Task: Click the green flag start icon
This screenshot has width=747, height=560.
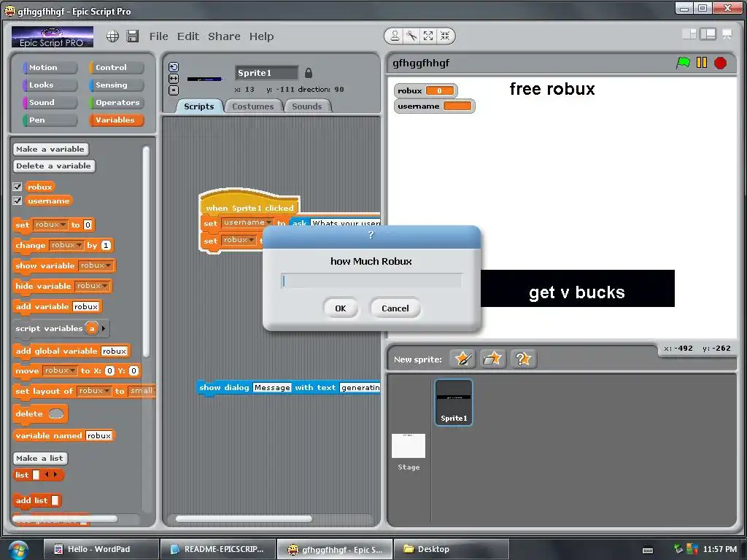Action: coord(683,63)
